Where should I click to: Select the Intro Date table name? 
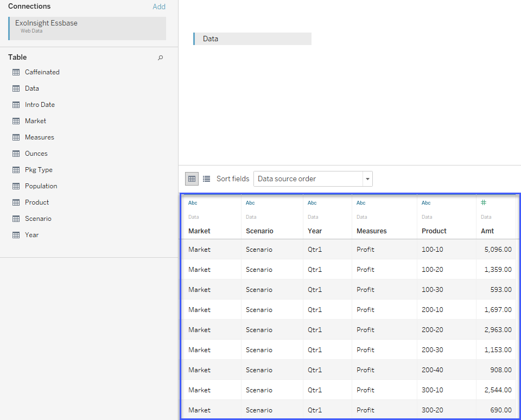(40, 105)
